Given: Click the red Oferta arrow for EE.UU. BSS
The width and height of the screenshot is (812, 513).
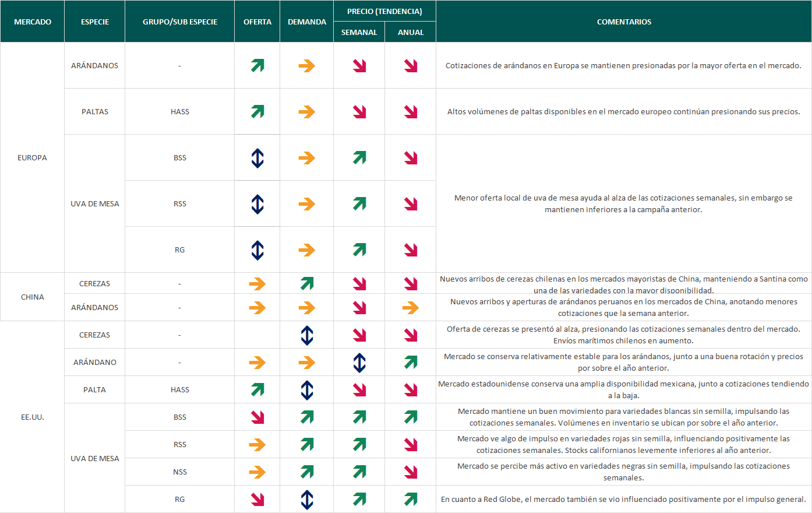Looking at the screenshot, I should coord(257,417).
